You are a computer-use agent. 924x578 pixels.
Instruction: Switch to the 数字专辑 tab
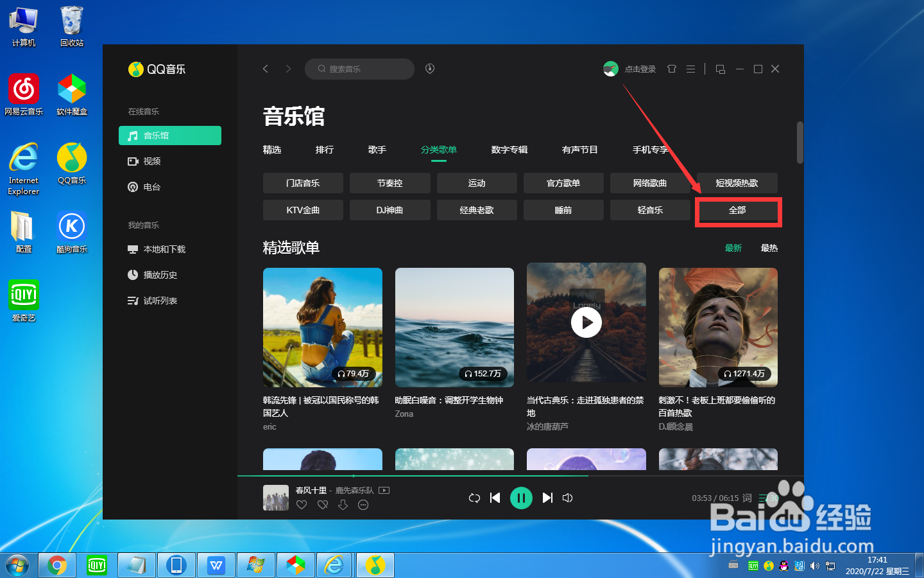pos(509,150)
